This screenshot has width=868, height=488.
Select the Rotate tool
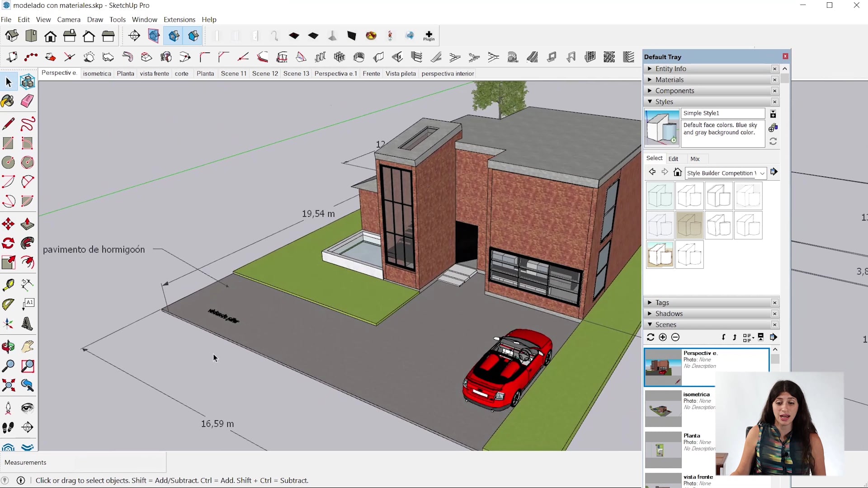point(8,243)
